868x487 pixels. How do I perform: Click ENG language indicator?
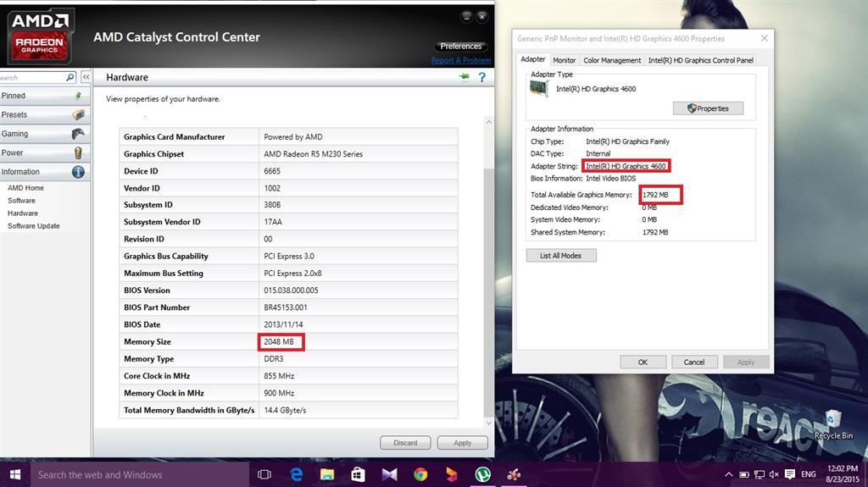point(808,474)
